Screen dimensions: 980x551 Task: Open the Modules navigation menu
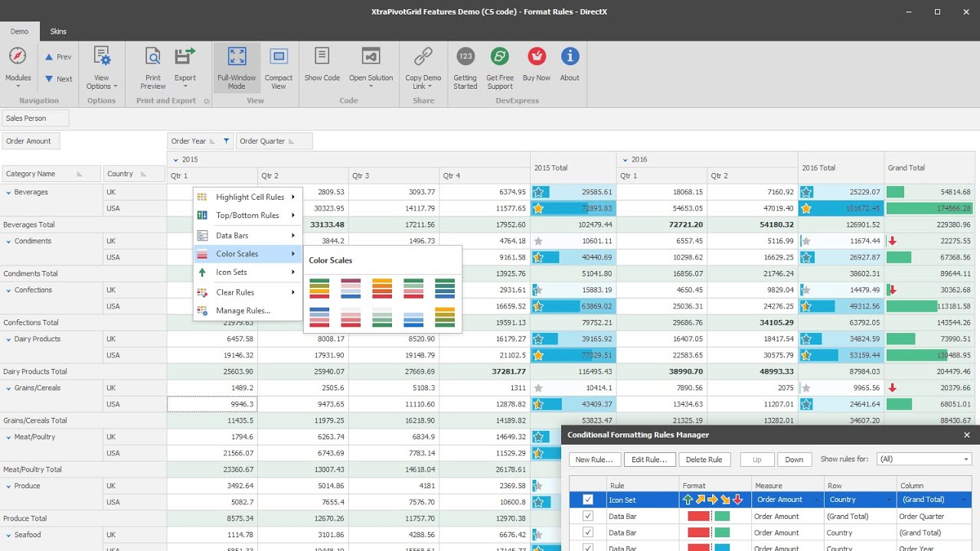click(18, 67)
